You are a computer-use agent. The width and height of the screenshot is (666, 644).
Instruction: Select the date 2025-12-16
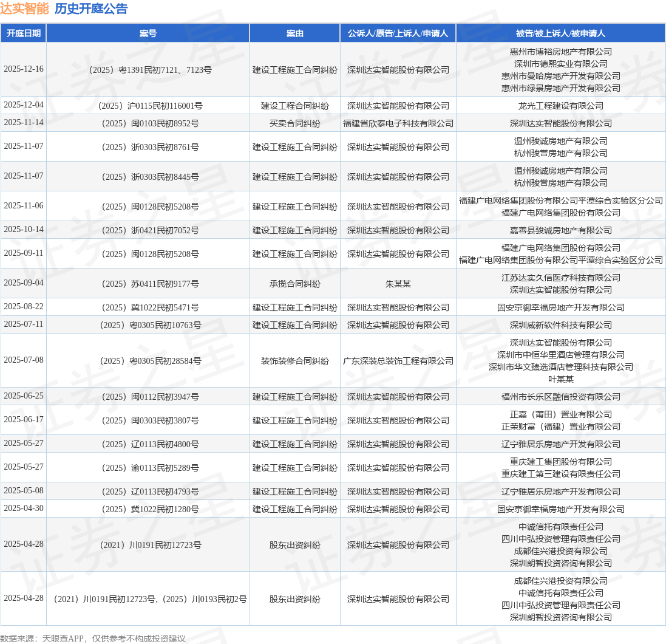tap(24, 69)
